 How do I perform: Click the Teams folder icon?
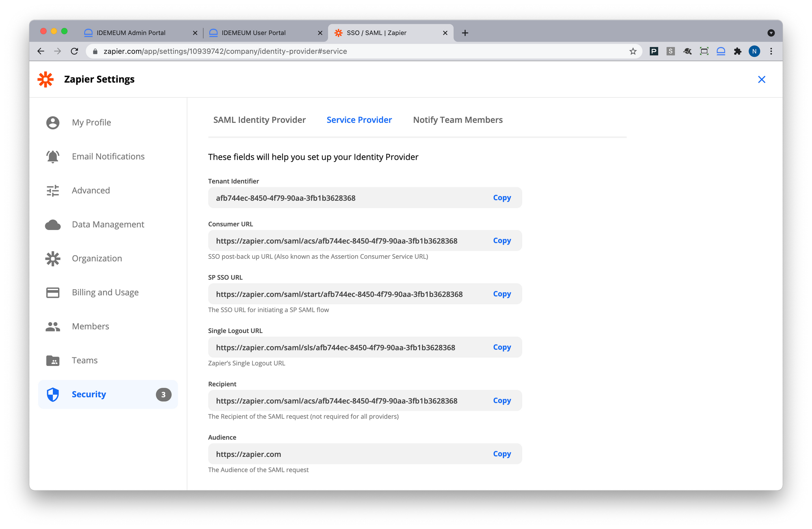click(x=53, y=361)
